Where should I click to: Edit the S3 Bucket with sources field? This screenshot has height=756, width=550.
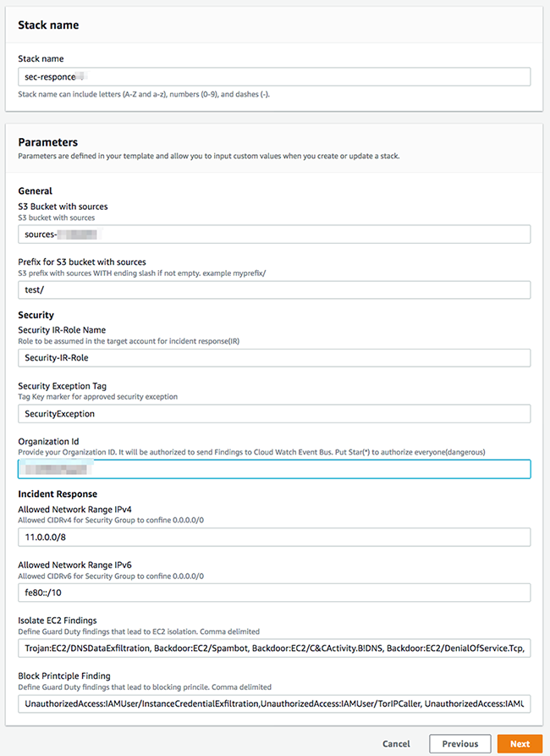coord(274,234)
